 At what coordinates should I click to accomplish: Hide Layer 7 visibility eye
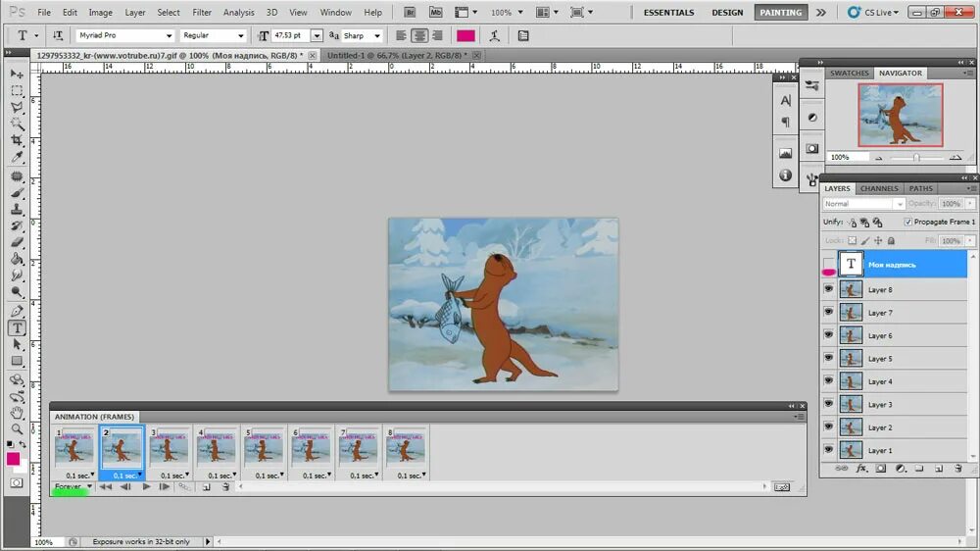point(829,312)
